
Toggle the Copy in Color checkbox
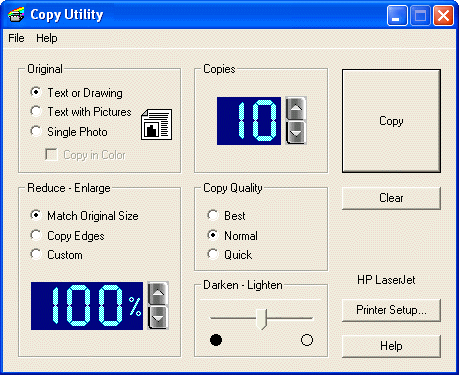coord(51,155)
